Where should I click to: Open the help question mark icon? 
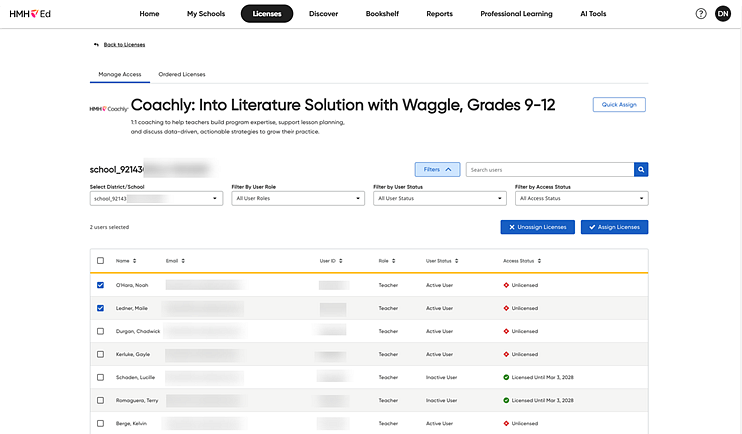(x=701, y=14)
